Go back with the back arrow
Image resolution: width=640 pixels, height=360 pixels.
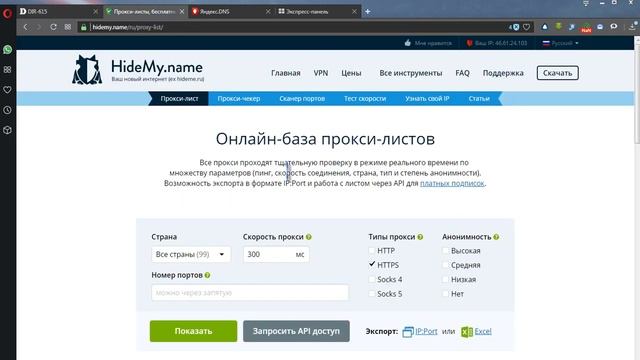click(25, 27)
